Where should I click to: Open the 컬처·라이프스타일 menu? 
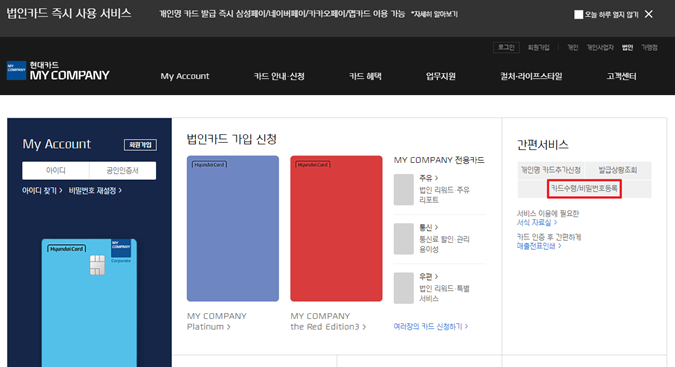531,76
